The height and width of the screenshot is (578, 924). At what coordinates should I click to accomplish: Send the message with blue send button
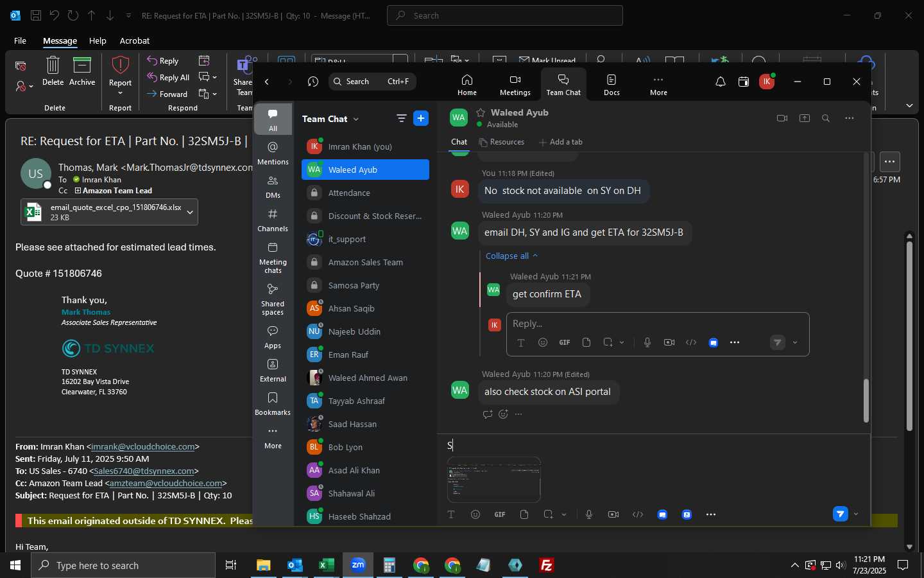pos(841,514)
